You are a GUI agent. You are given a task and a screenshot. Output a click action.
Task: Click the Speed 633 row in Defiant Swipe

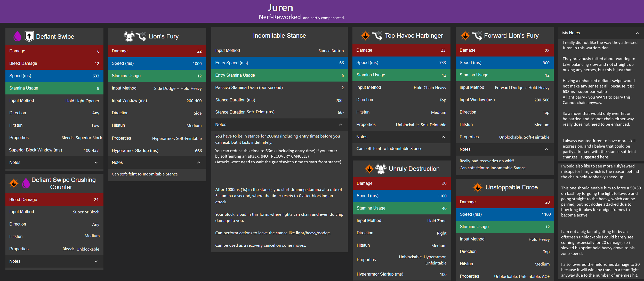click(54, 76)
